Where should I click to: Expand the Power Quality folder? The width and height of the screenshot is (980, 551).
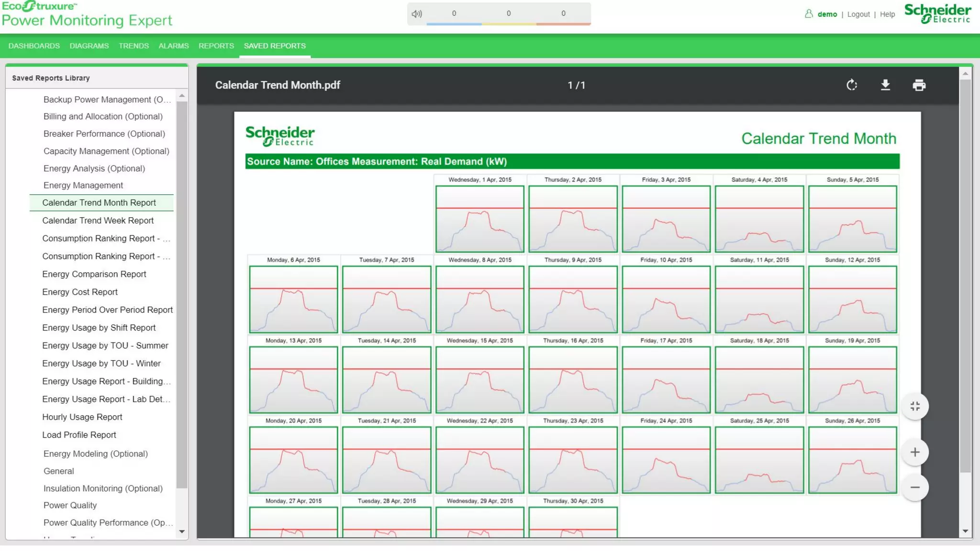pos(70,505)
